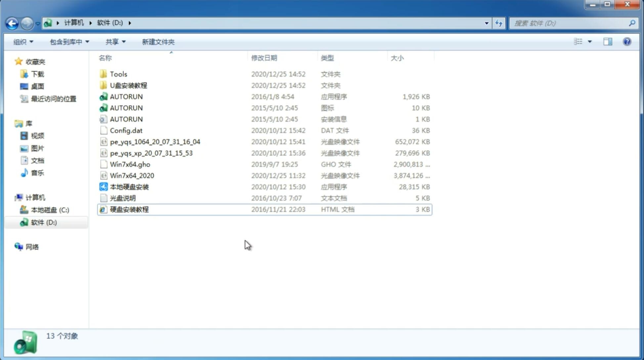The height and width of the screenshot is (360, 644).
Task: Open 硬盘安装教程 HTML document
Action: [x=128, y=209]
